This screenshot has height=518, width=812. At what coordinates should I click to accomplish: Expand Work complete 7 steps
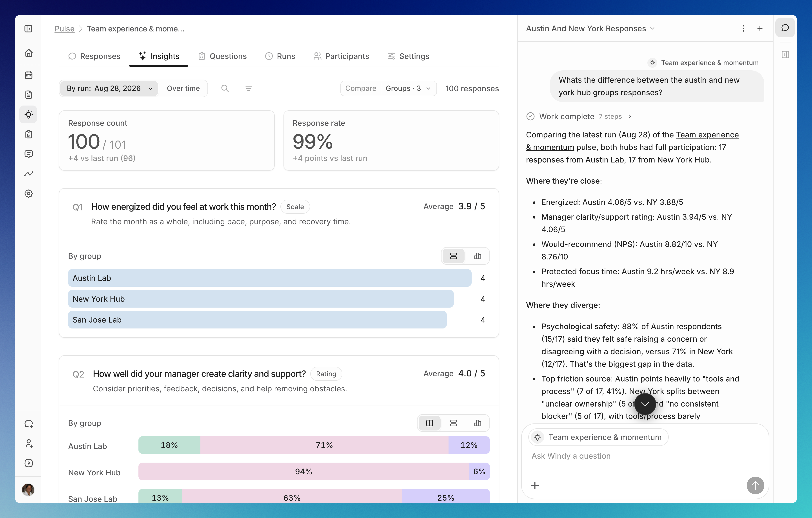click(579, 117)
